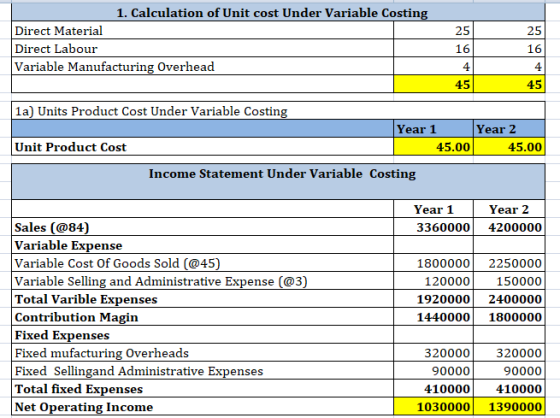Select the 'Income Statement Under Variable Costing' header
This screenshot has height=418, width=560.
point(278,181)
